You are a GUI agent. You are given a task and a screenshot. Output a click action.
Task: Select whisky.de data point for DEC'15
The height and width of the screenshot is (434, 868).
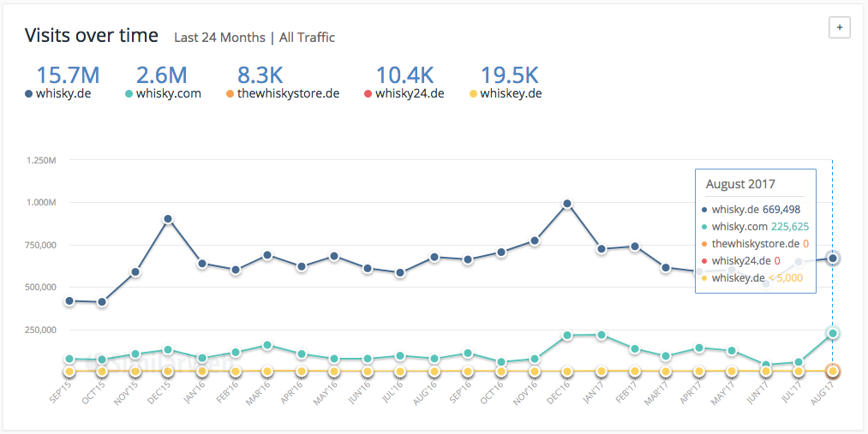tap(168, 219)
